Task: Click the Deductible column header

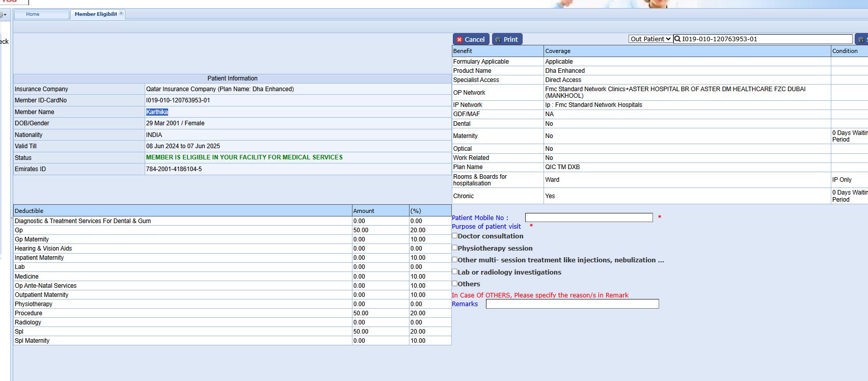Action: pos(29,211)
